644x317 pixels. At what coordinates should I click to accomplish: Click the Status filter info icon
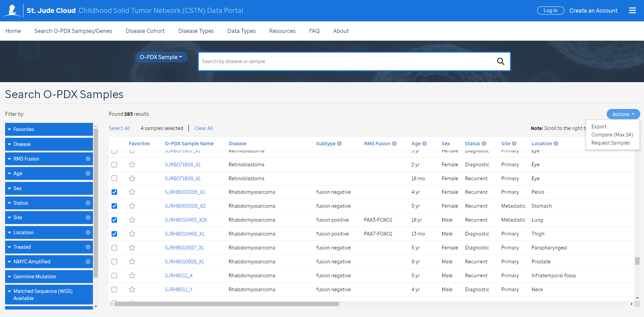(88, 203)
